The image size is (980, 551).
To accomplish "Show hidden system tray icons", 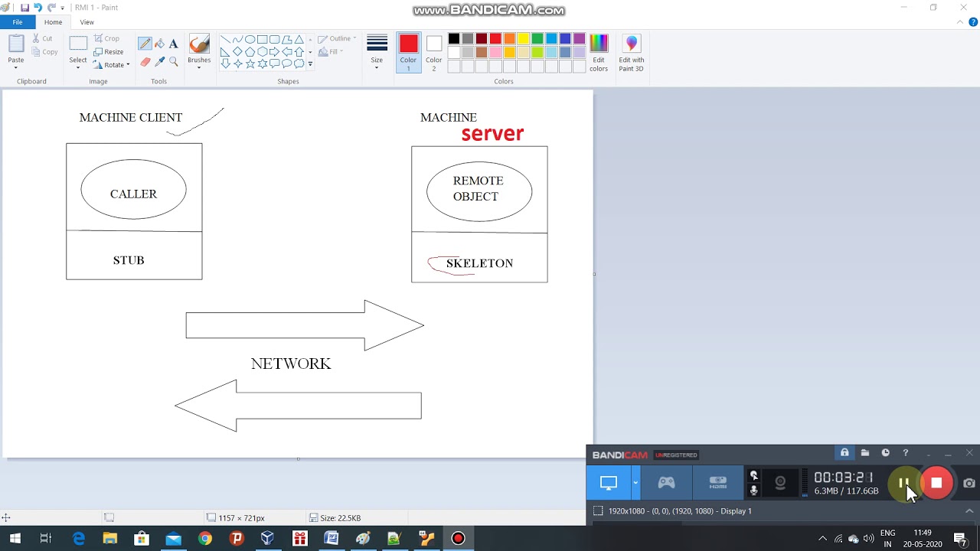I will point(822,539).
